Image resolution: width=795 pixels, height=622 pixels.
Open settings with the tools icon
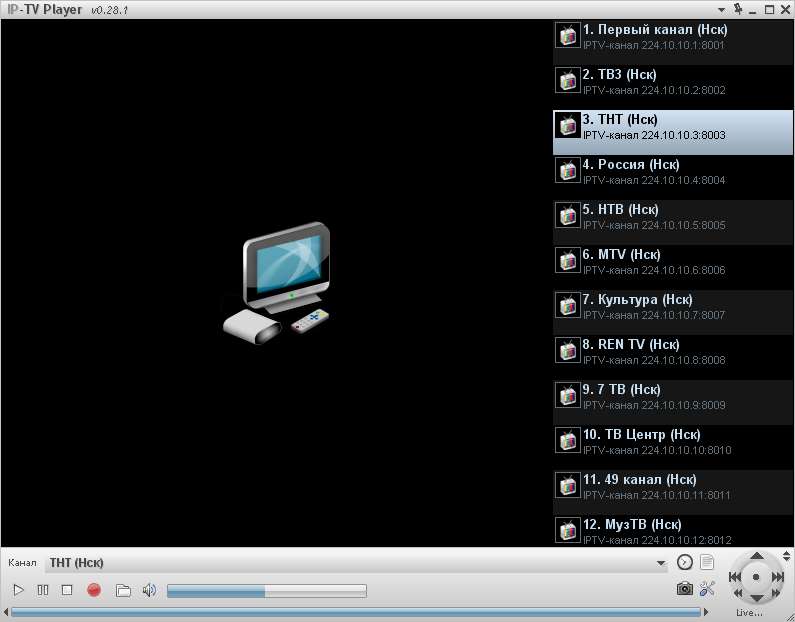pos(707,589)
